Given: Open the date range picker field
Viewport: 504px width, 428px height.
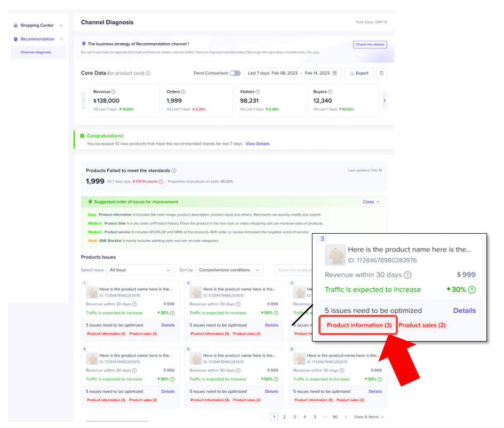Looking at the screenshot, I should pos(293,73).
